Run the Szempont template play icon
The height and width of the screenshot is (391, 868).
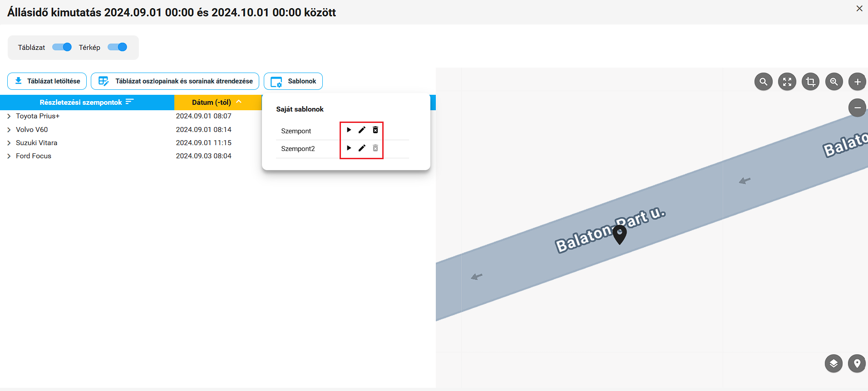(349, 130)
